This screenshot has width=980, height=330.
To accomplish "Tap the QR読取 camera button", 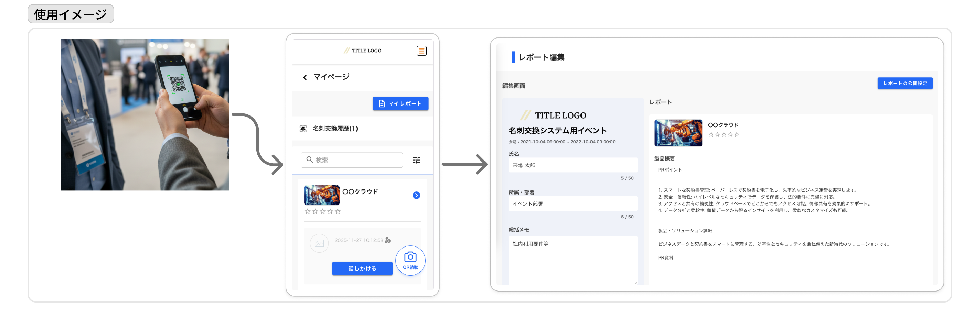I will point(410,261).
